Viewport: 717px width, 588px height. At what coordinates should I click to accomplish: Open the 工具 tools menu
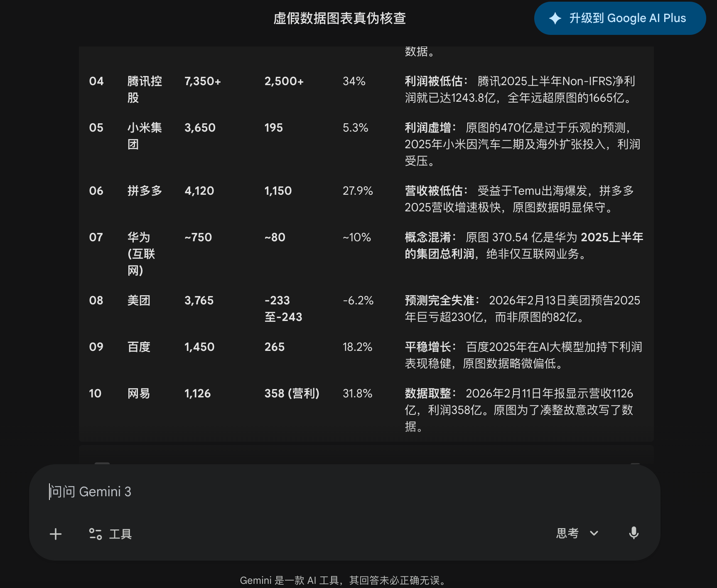110,534
